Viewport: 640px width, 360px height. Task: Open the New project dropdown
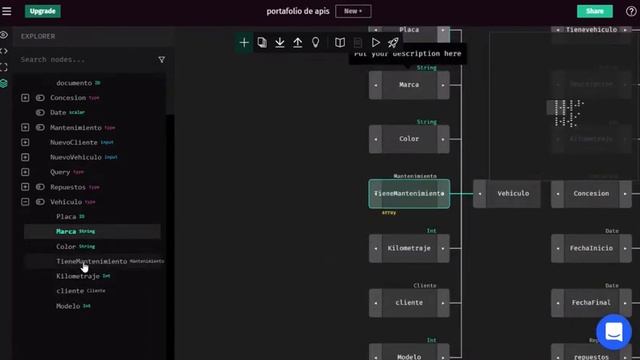coord(353,11)
